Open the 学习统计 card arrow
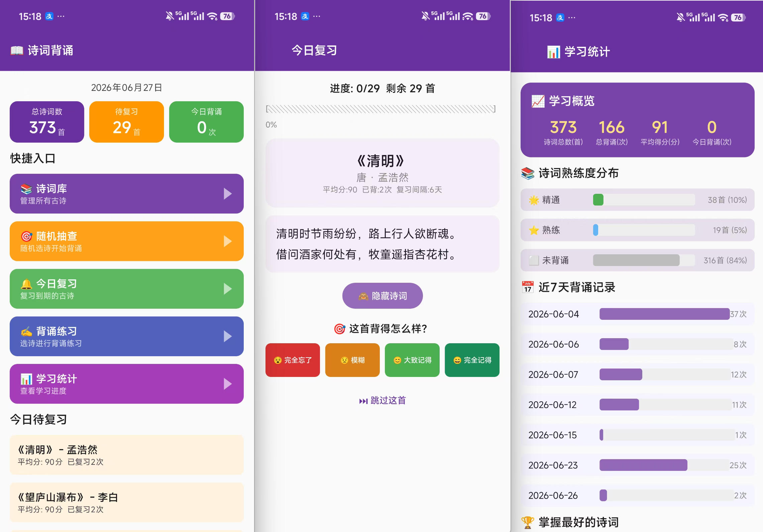 point(228,384)
